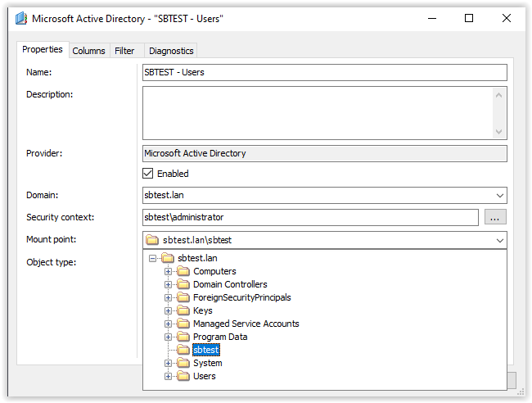Switch to the Properties tab
This screenshot has height=403, width=532.
[43, 50]
